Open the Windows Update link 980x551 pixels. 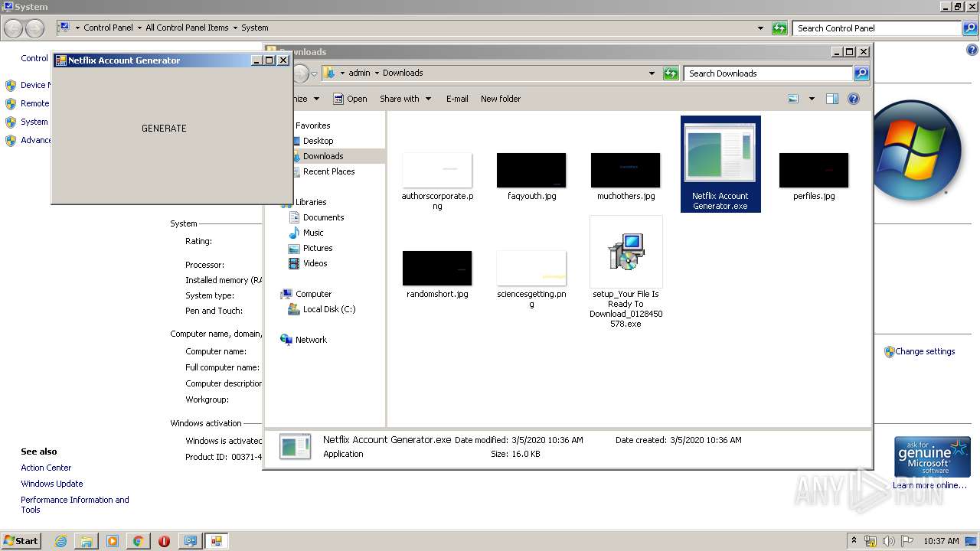coord(52,484)
